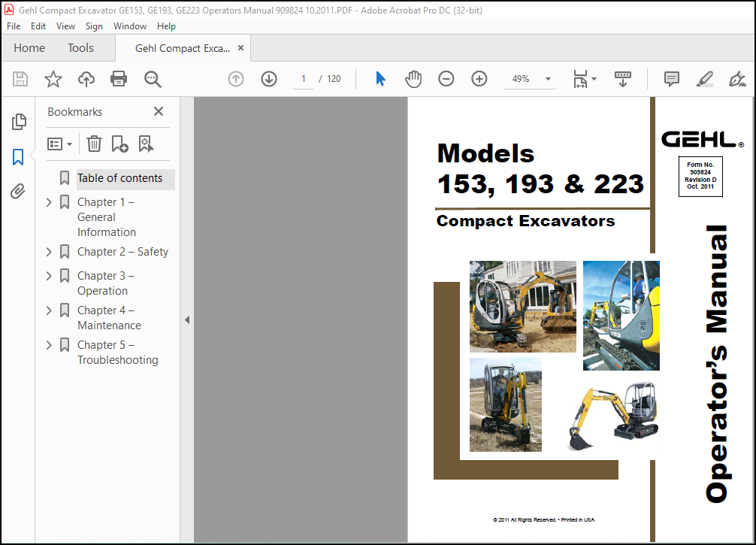Select the Gehl Compact Exca... document tab
The height and width of the screenshot is (545, 756).
183,48
